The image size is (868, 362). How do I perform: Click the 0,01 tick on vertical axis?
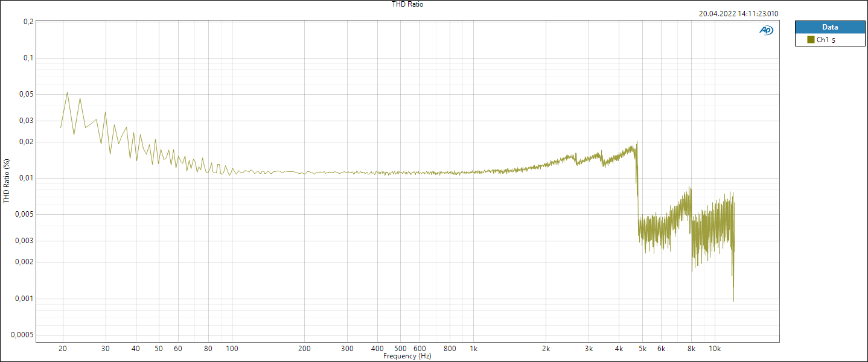tap(26, 178)
